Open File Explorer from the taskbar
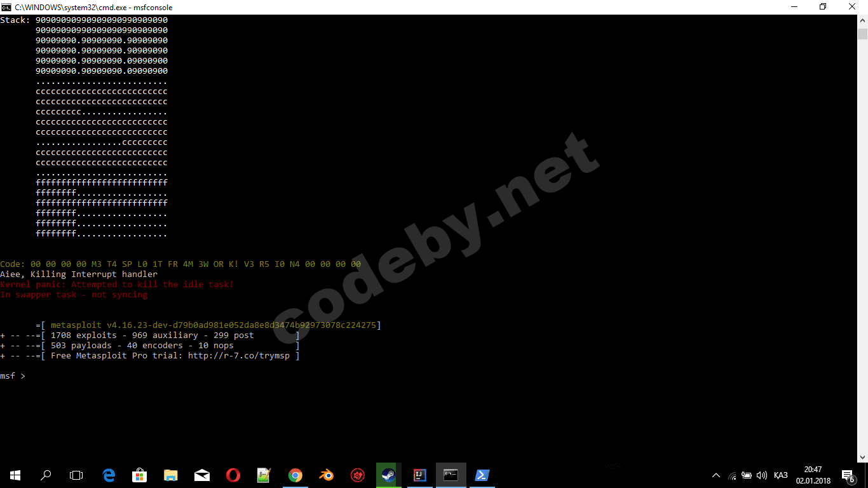Viewport: 868px width, 488px height. point(171,475)
